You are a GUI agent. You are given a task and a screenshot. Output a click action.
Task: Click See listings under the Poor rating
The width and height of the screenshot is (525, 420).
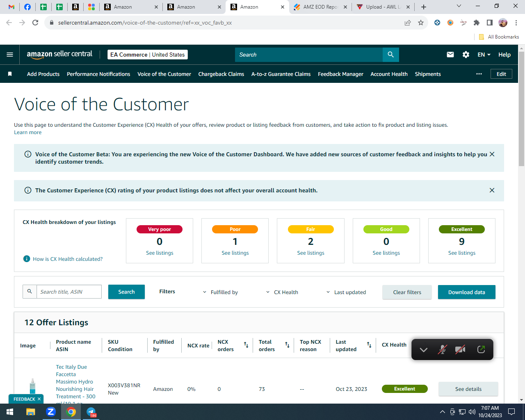pos(235,253)
